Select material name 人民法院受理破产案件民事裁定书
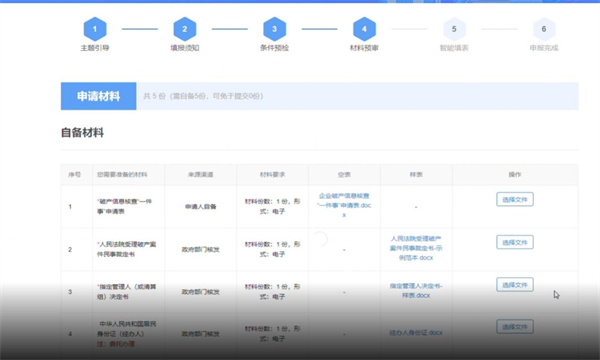Image resolution: width=600 pixels, height=360 pixels. click(x=127, y=249)
